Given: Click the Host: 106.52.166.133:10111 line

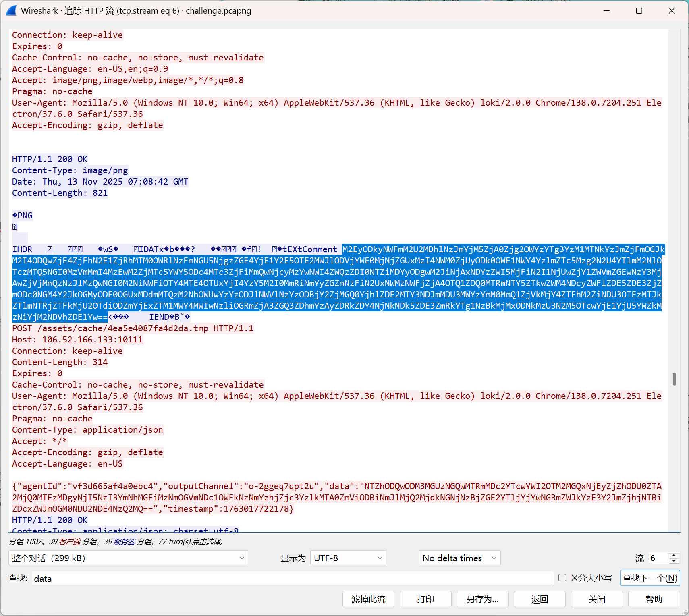Looking at the screenshot, I should click(77, 340).
